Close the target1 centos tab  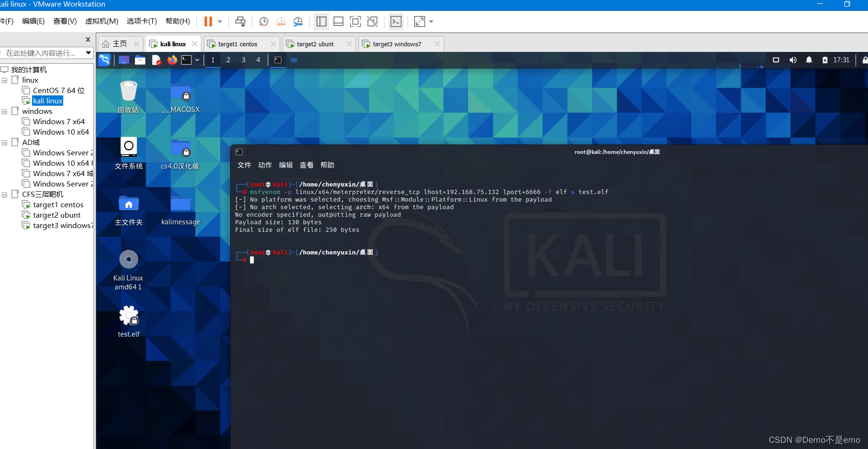[273, 43]
